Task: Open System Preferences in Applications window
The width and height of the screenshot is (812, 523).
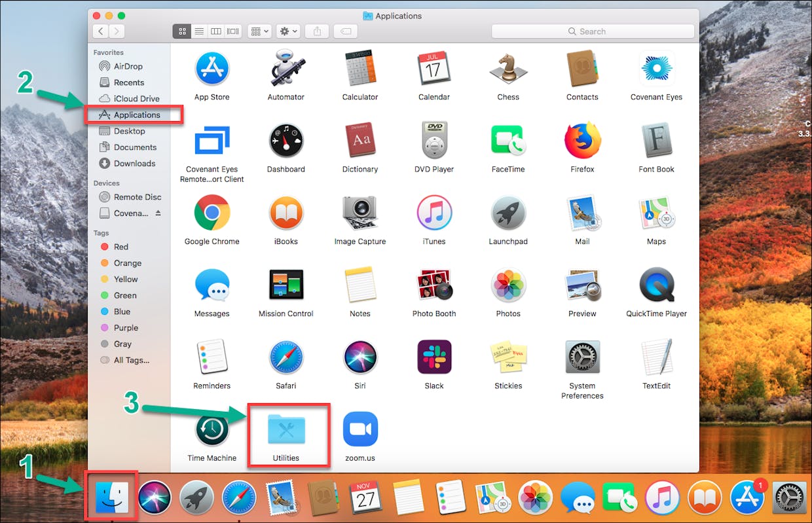Action: tap(582, 357)
